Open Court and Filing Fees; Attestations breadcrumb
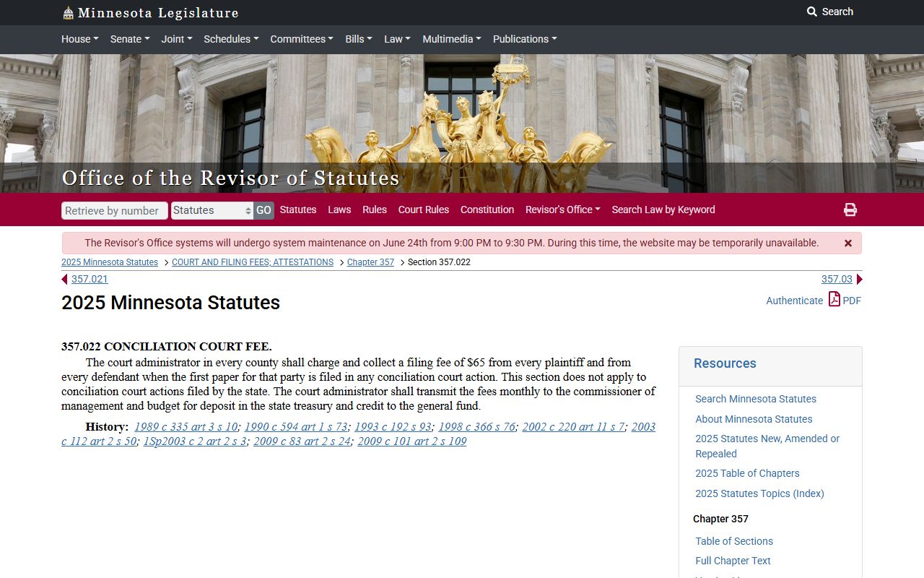 click(253, 262)
